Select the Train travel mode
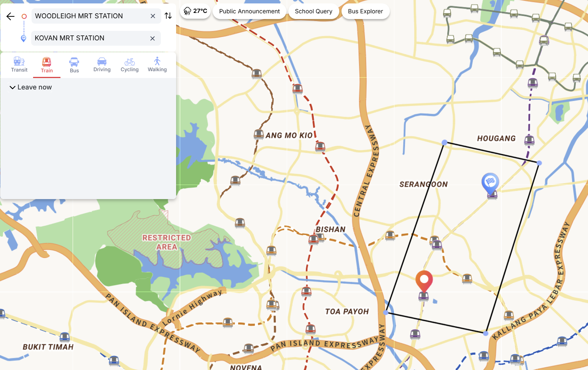This screenshot has width=588, height=370. (x=47, y=65)
